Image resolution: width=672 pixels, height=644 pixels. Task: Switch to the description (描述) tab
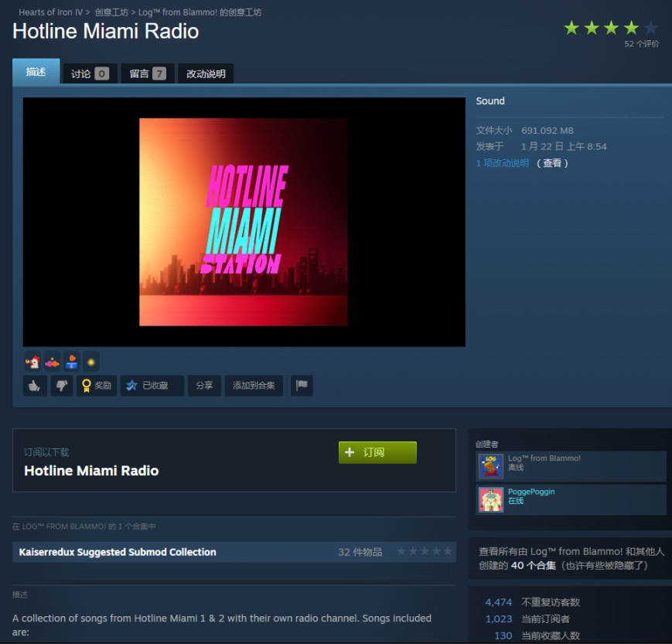[x=36, y=72]
